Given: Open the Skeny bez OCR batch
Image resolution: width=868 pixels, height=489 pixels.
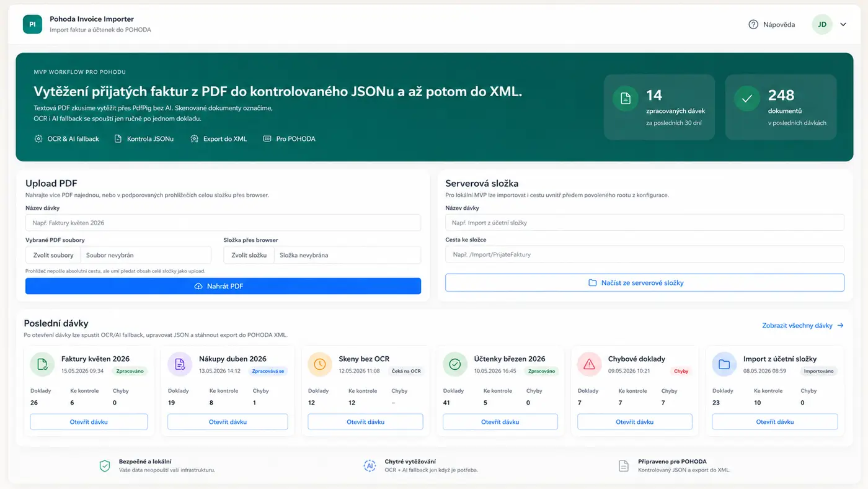Looking at the screenshot, I should (x=366, y=422).
